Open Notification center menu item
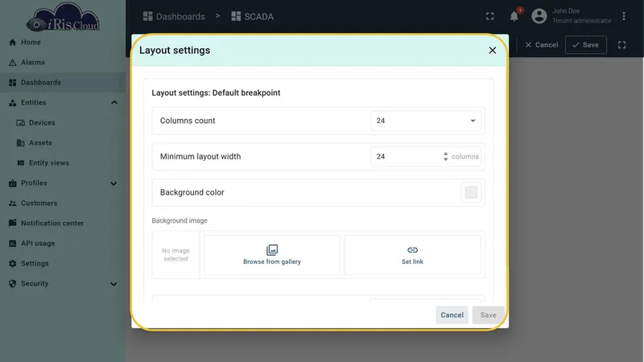The height and width of the screenshot is (362, 644). [63, 224]
